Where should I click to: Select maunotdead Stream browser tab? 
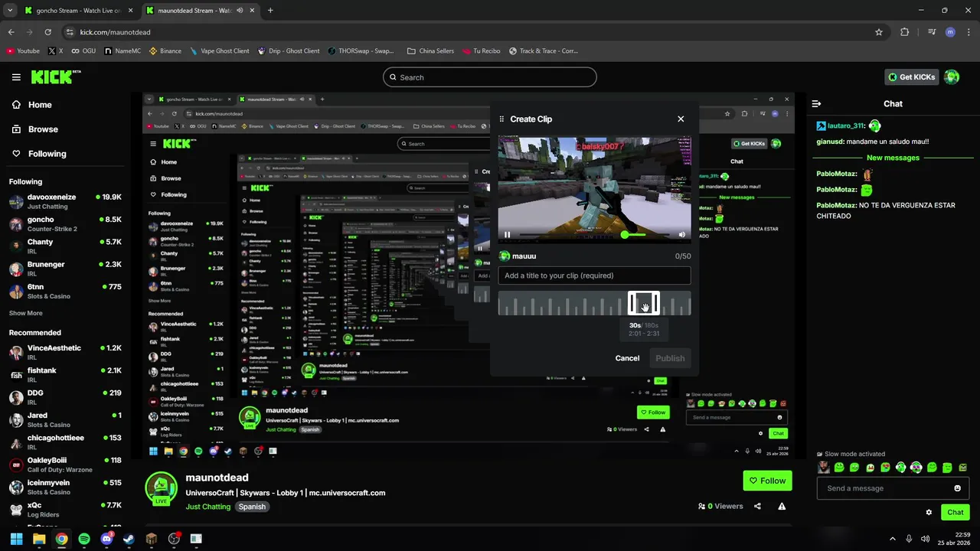tap(201, 11)
